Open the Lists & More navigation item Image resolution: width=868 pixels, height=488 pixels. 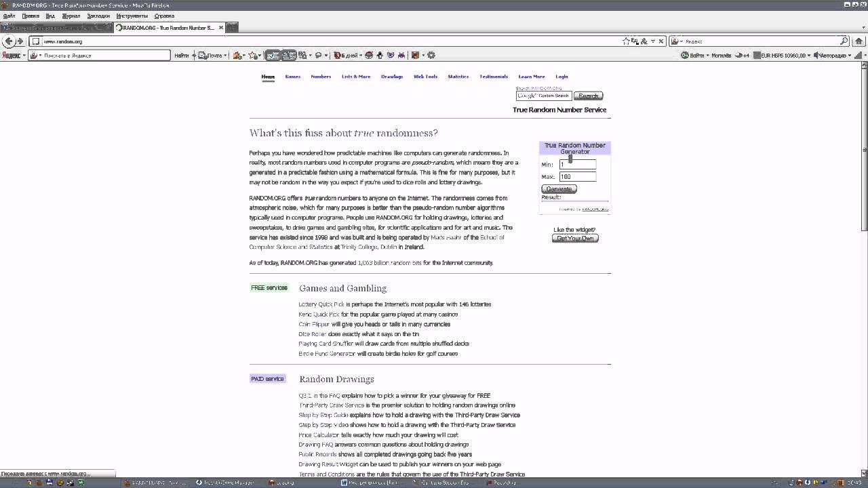[x=356, y=77]
